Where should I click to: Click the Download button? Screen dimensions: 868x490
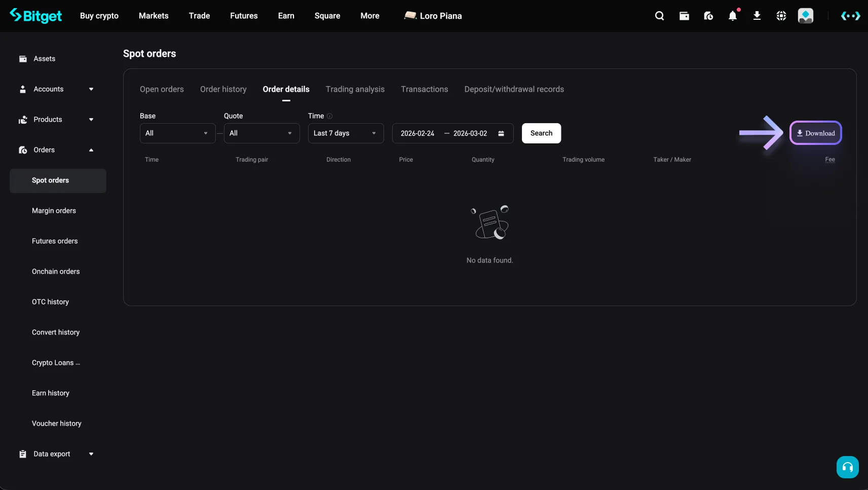[815, 133]
